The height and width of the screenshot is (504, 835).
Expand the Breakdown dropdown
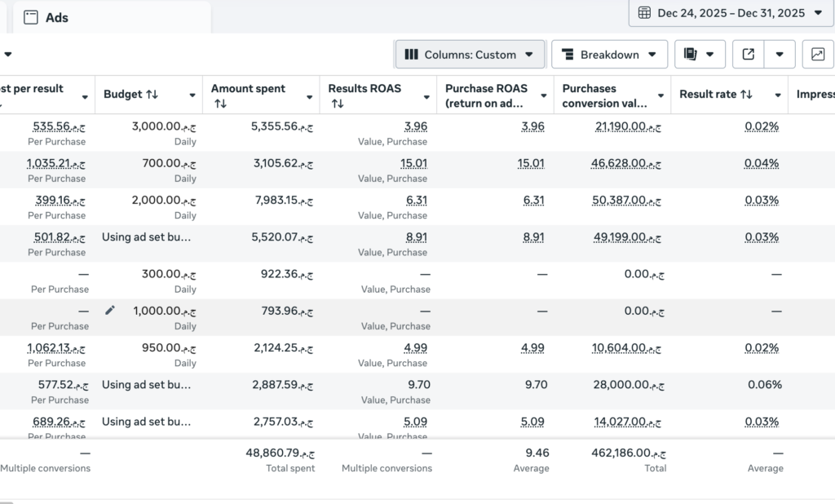click(609, 55)
